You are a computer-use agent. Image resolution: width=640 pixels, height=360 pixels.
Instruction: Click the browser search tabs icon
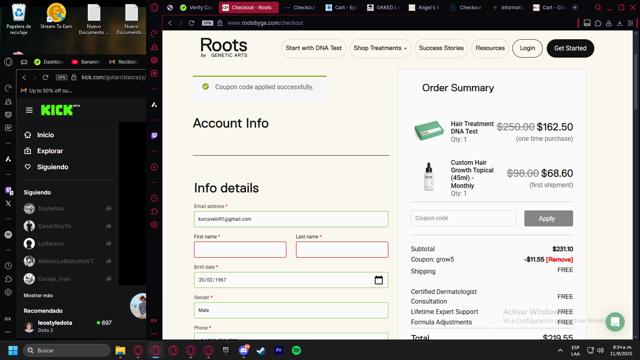pos(598,7)
